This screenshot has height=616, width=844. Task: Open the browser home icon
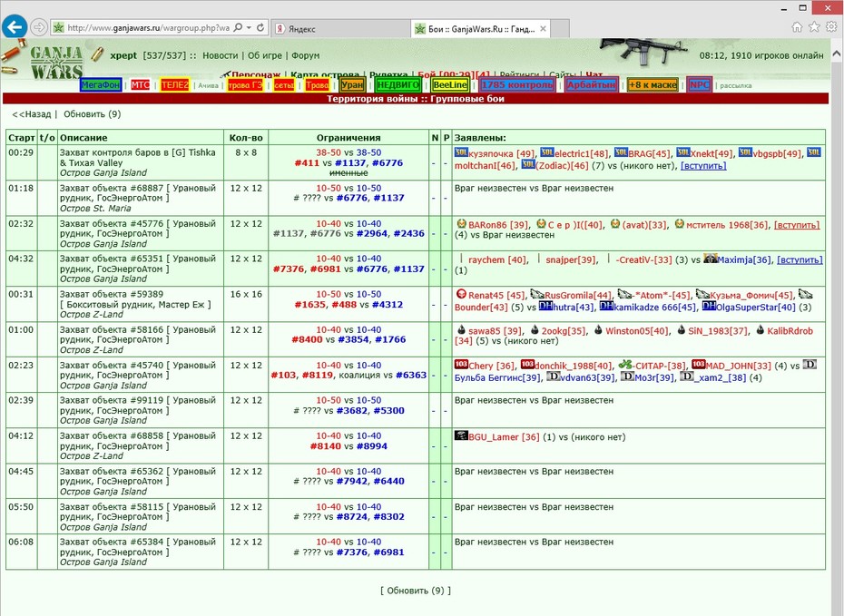point(797,27)
